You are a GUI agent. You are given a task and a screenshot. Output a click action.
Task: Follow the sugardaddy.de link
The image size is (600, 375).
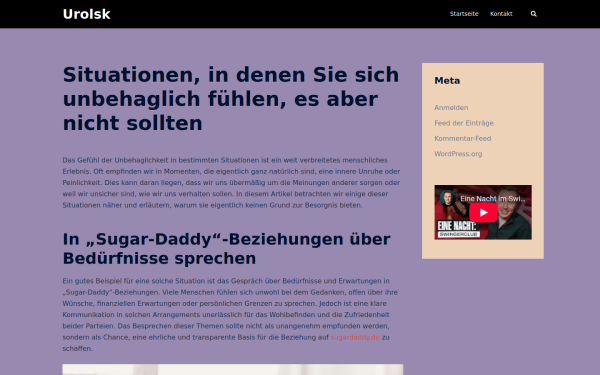pyautogui.click(x=355, y=337)
